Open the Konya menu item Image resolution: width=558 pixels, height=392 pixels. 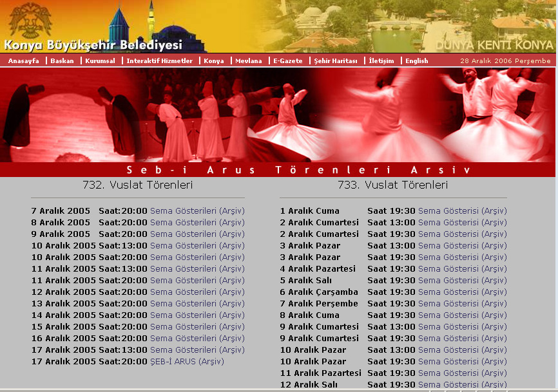214,61
